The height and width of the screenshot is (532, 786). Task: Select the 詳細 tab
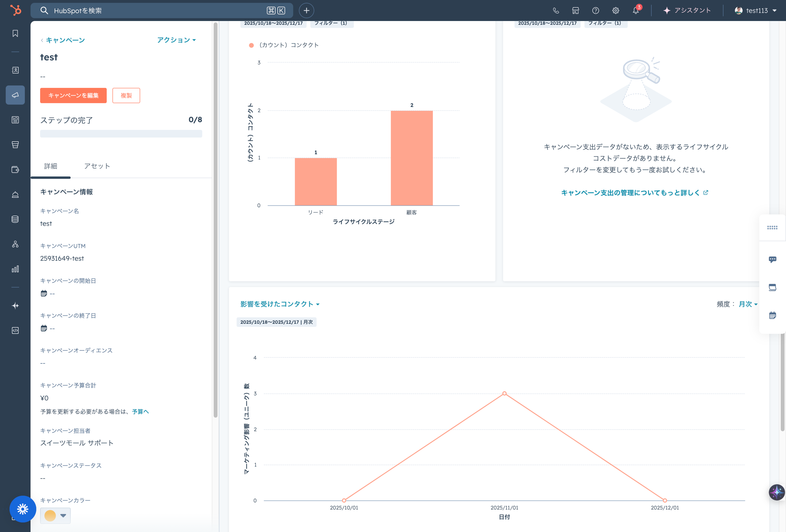point(51,166)
